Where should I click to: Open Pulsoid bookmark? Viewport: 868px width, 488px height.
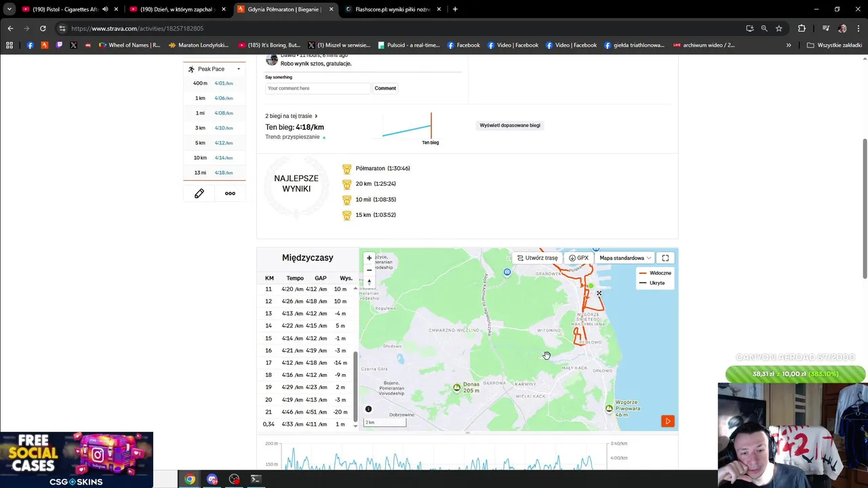pos(409,45)
